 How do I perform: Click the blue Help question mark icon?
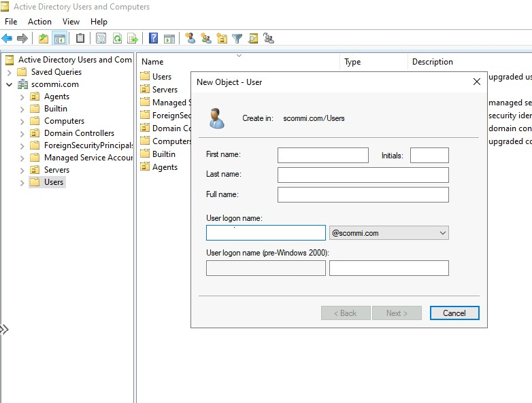coord(154,38)
